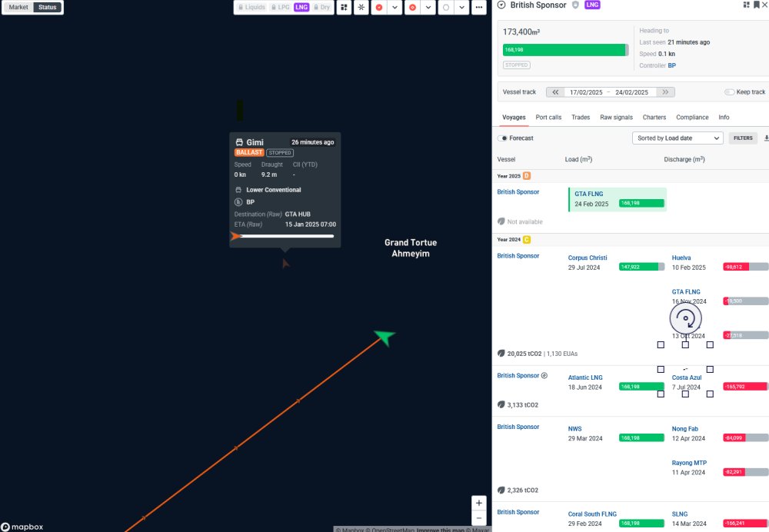Click the add-to-dashboard grid icon in map toolbar
This screenshot has width=769, height=532.
point(344,8)
